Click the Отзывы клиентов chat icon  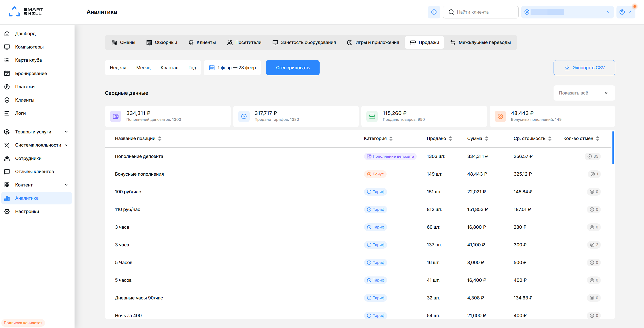click(7, 172)
